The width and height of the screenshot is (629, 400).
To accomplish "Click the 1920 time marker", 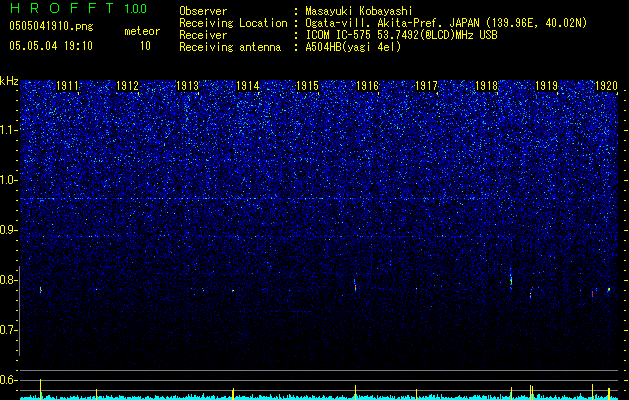I will click(607, 86).
